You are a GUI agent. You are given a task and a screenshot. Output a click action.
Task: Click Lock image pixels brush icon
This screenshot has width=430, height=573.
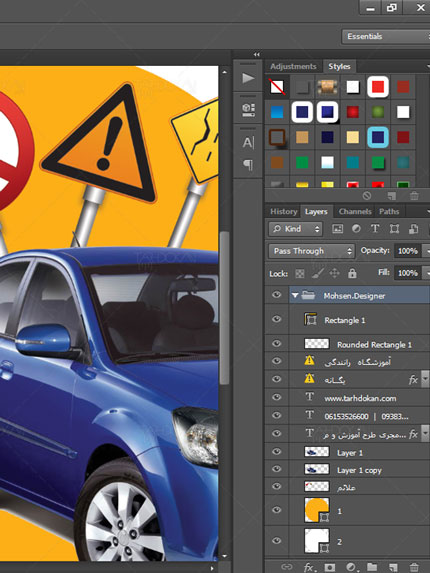click(x=317, y=273)
